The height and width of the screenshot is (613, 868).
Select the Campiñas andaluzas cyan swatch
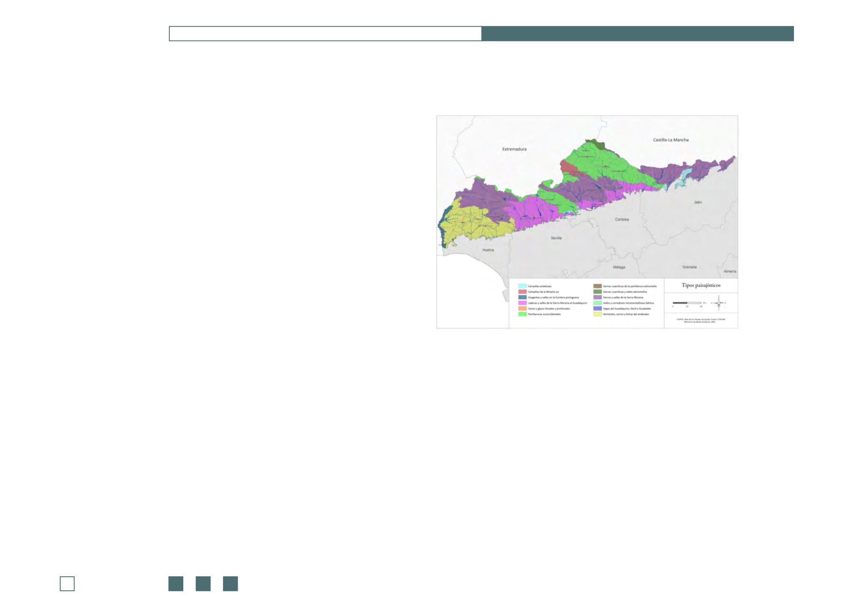(522, 286)
